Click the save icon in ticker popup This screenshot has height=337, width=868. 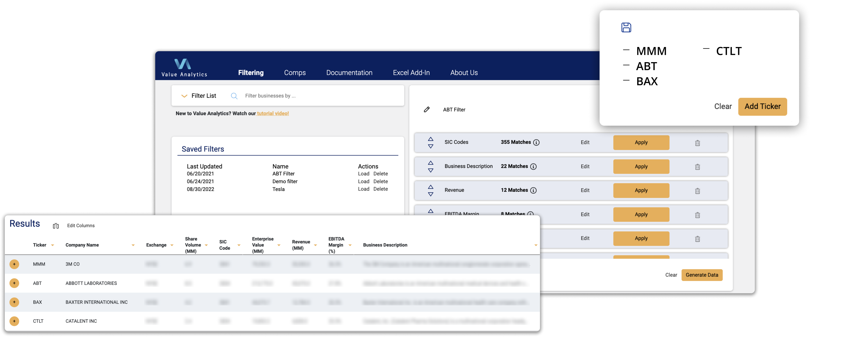(626, 28)
